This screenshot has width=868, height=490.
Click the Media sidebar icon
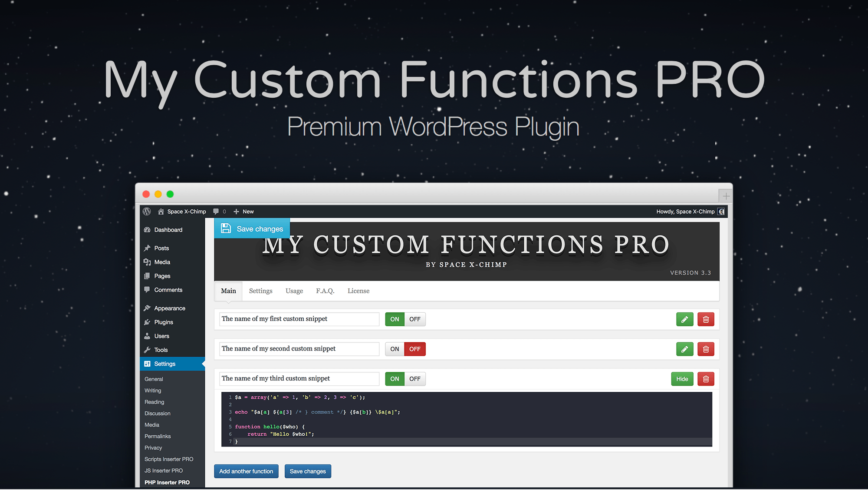147,262
